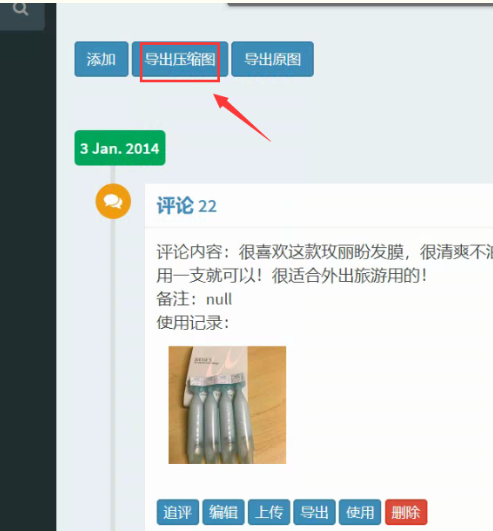Screen dimensions: 493x531
Task: Click the search magnifier icon in the sidebar
Action: click(20, 8)
